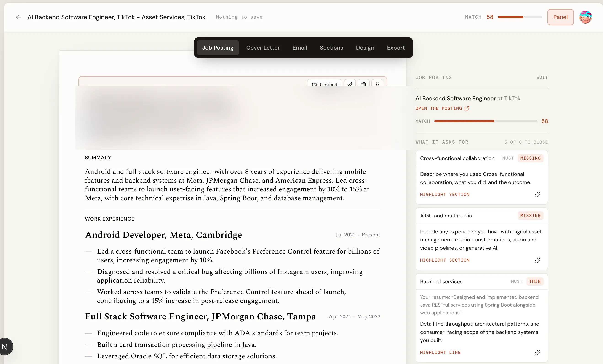
Task: Click the resume title in the header
Action: click(x=116, y=17)
